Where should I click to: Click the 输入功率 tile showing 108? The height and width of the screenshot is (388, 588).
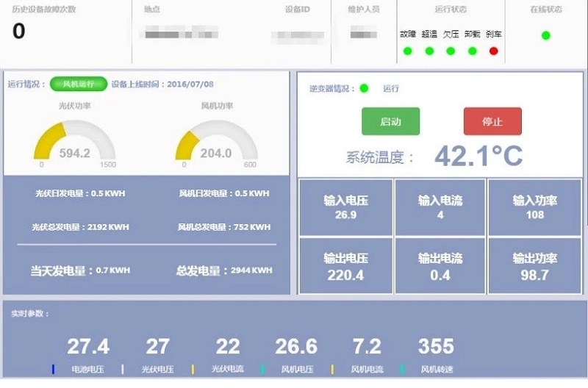[x=535, y=207]
